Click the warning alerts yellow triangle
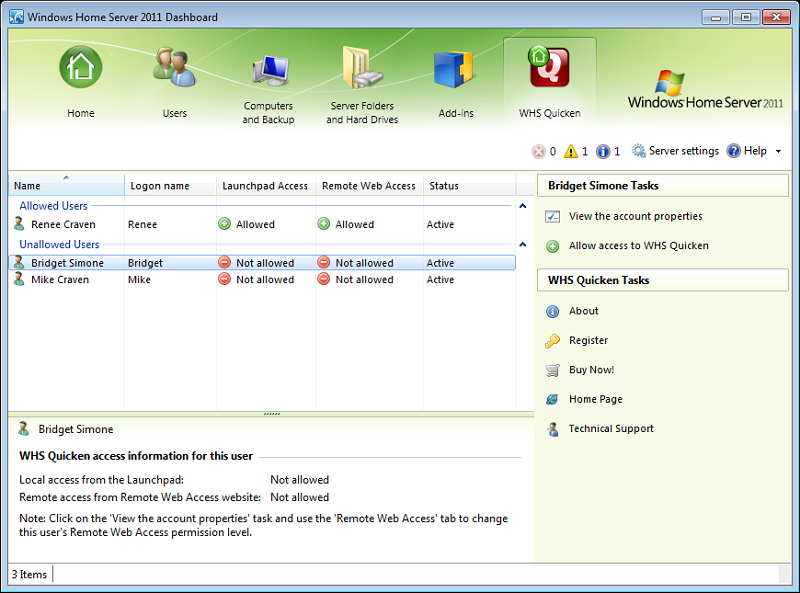The image size is (800, 593). [571, 152]
